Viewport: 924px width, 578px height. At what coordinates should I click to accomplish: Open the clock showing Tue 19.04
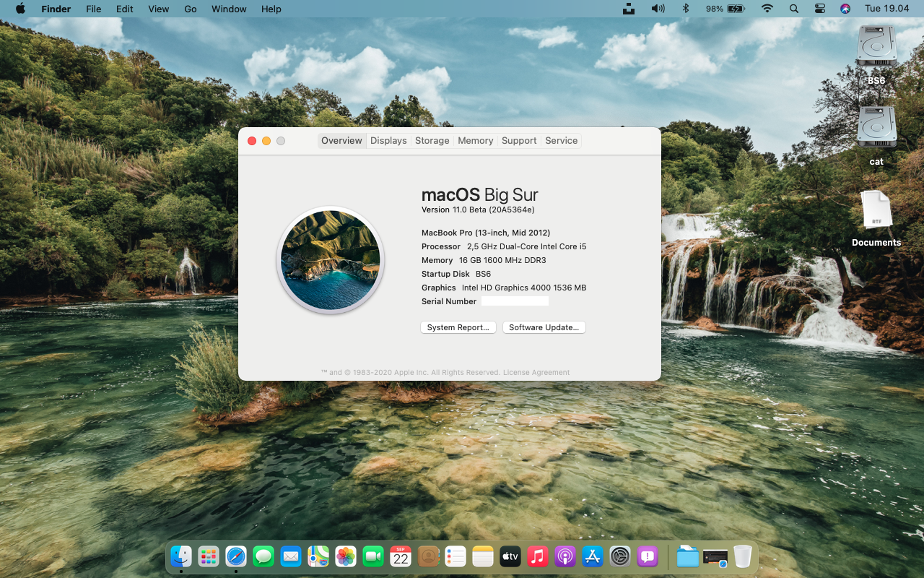[886, 9]
